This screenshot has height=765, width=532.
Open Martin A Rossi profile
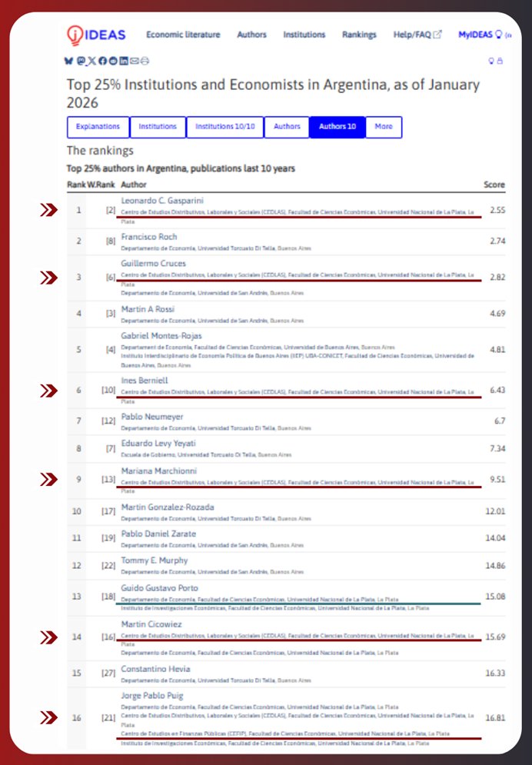point(148,309)
